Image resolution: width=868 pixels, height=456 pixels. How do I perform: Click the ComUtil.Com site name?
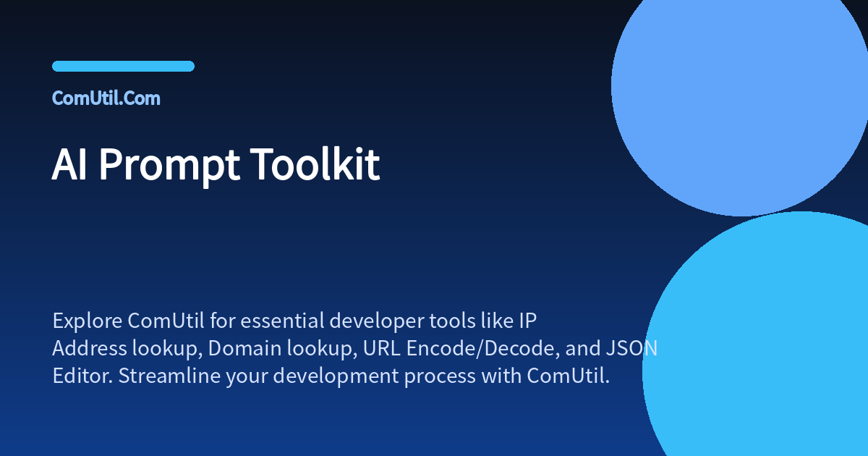(x=106, y=98)
